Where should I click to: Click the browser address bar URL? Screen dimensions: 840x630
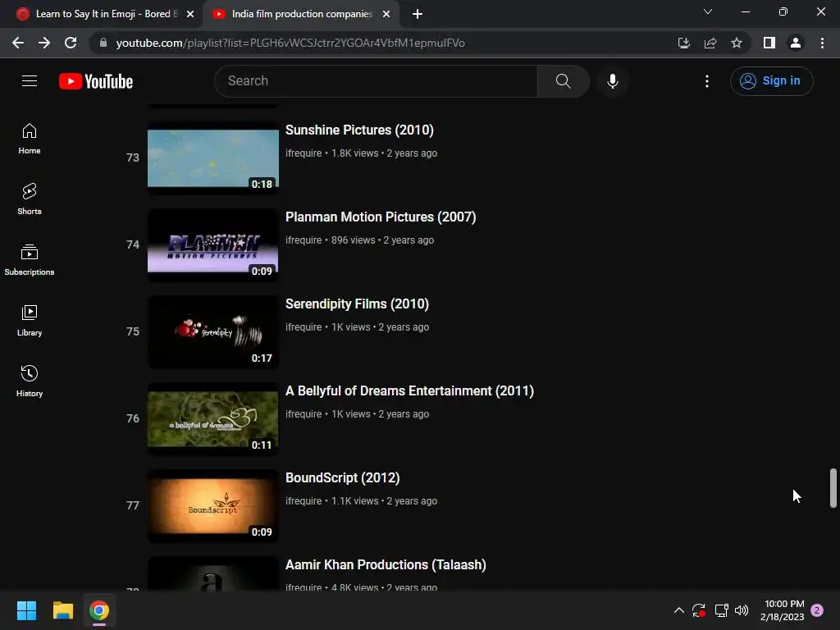[x=290, y=43]
